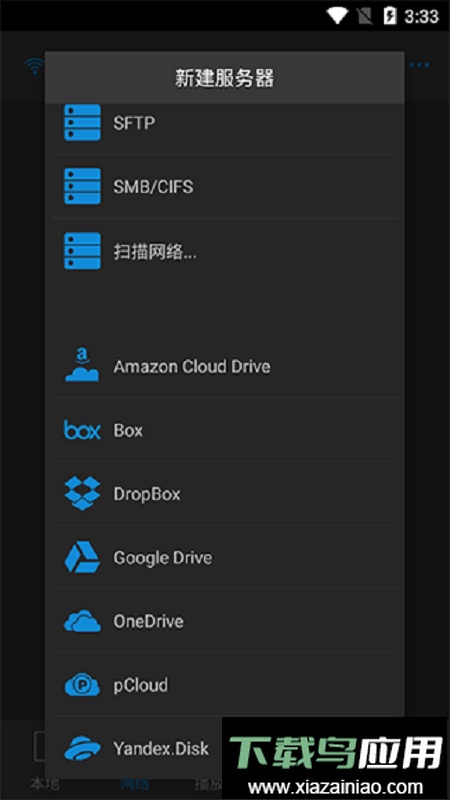Screen dimensions: 450x800
Task: Select Amazon Cloud Drive text label
Action: tap(192, 366)
